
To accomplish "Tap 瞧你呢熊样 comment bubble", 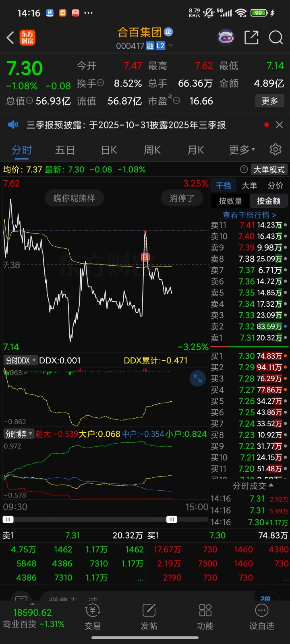I will pyautogui.click(x=74, y=198).
